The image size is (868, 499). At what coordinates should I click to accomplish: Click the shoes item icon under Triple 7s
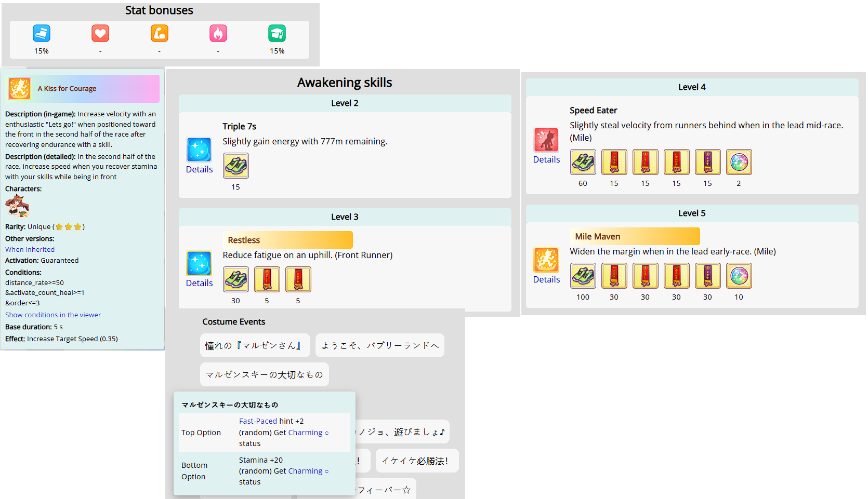(x=236, y=166)
